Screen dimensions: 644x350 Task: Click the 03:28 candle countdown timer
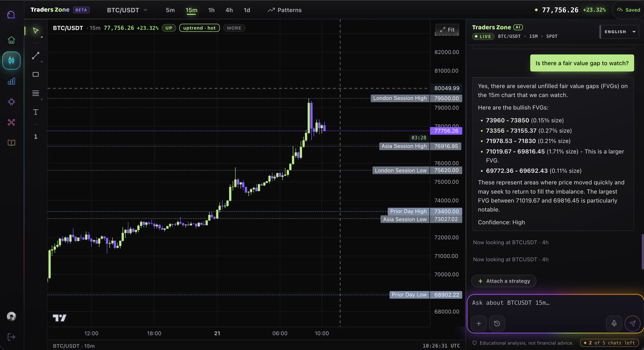click(419, 138)
